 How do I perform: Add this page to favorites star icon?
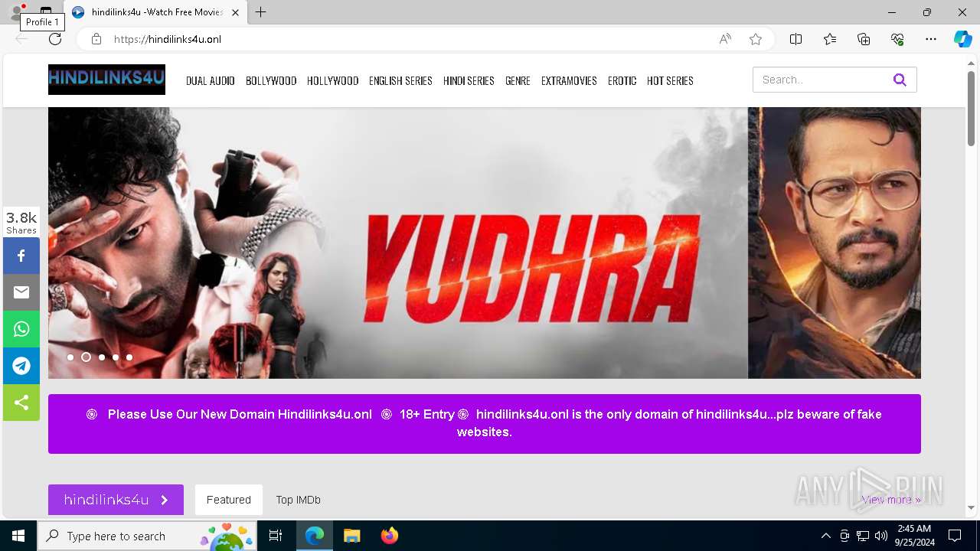(x=756, y=39)
